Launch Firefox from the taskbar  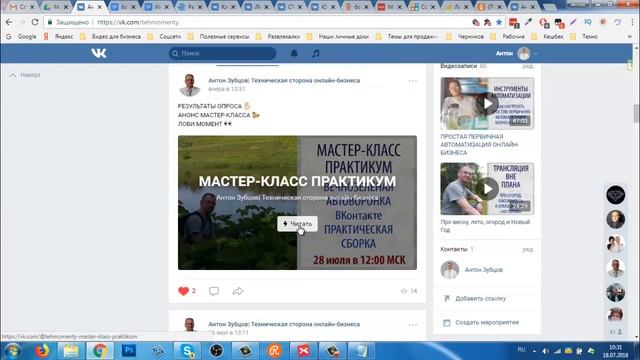tap(42, 351)
